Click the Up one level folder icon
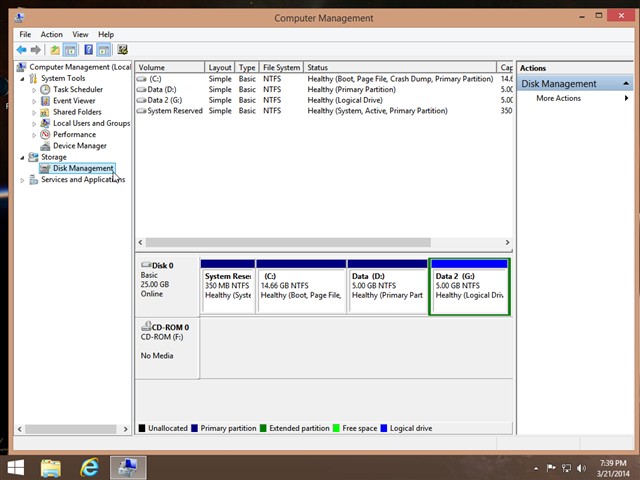 point(55,50)
